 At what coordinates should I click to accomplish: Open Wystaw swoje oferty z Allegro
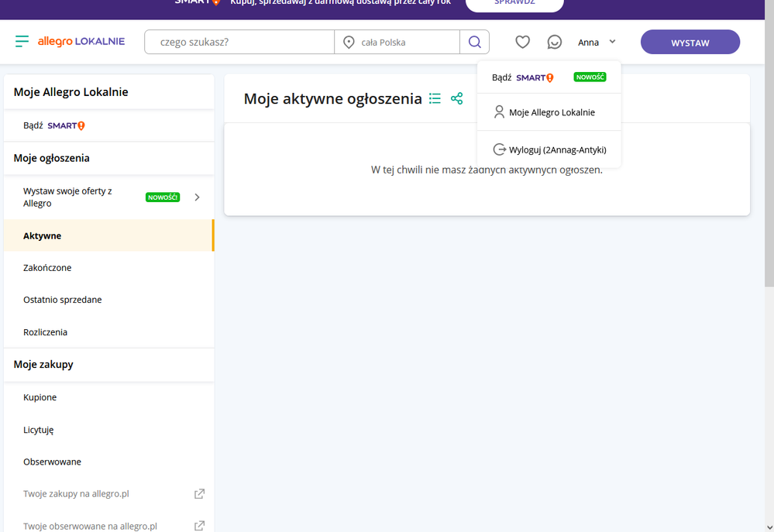coord(109,197)
